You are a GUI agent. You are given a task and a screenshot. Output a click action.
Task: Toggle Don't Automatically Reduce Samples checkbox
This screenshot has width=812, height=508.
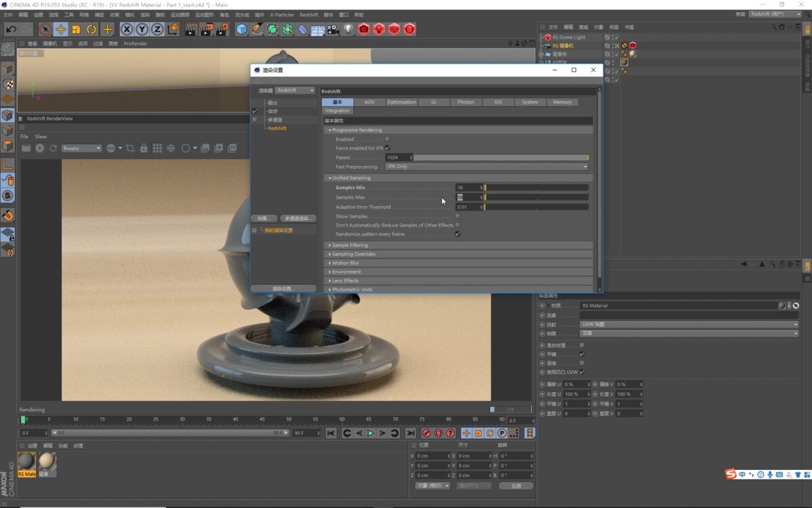[x=458, y=225]
